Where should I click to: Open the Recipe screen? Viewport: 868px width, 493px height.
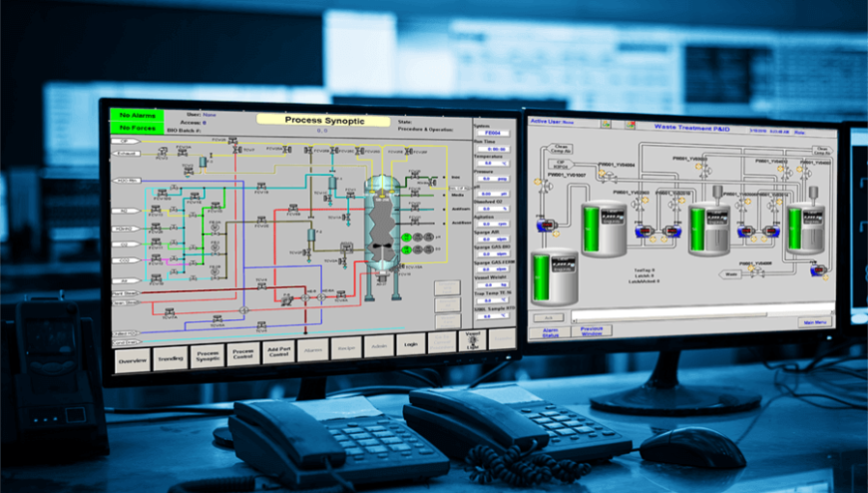click(x=346, y=348)
